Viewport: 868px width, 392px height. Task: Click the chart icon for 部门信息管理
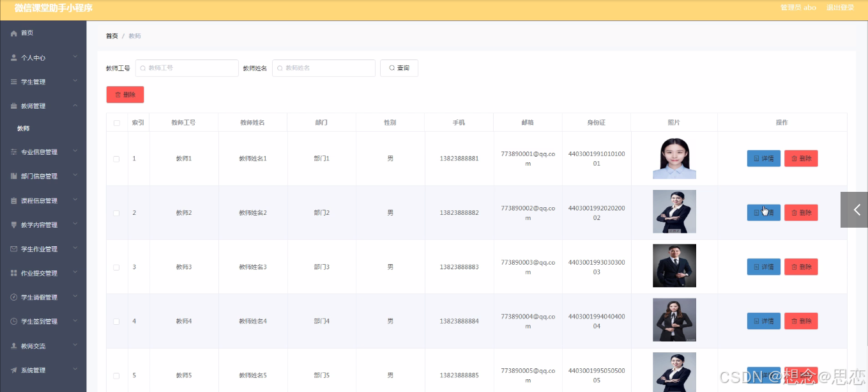tap(13, 176)
